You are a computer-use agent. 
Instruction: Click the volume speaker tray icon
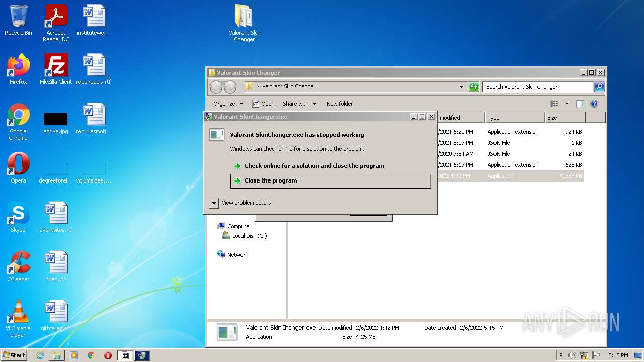[572, 355]
